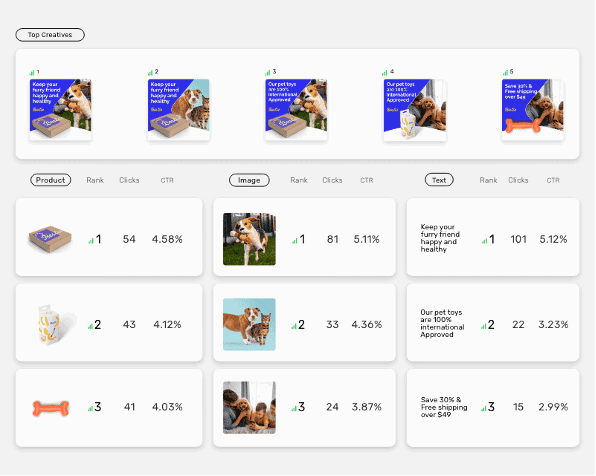The width and height of the screenshot is (596, 476).
Task: Click CTR header in Text column
Action: (553, 180)
